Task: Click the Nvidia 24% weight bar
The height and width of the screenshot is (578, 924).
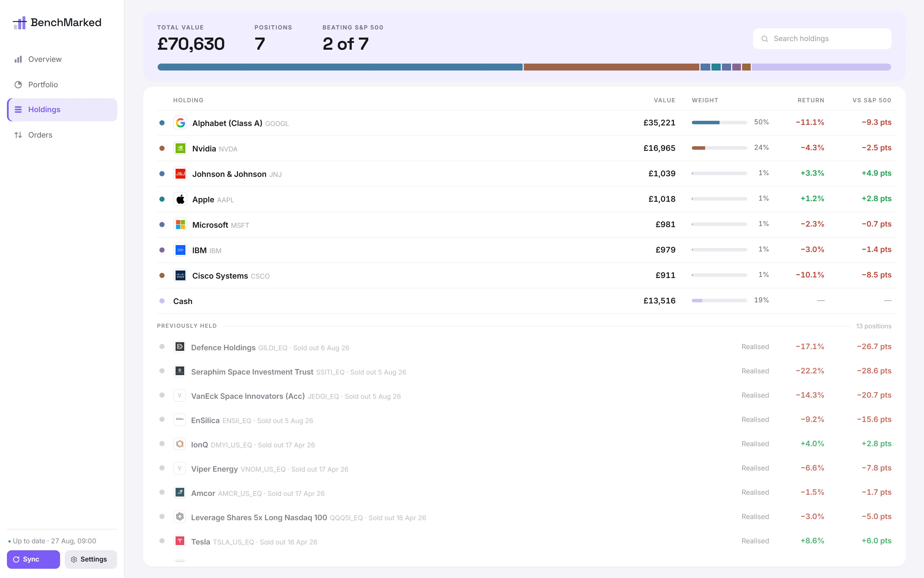Action: coord(719,148)
